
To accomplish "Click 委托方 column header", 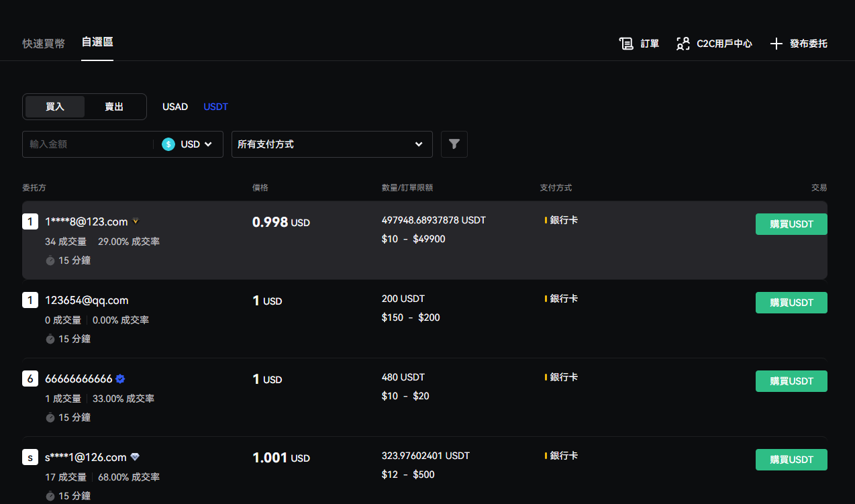I will [34, 188].
